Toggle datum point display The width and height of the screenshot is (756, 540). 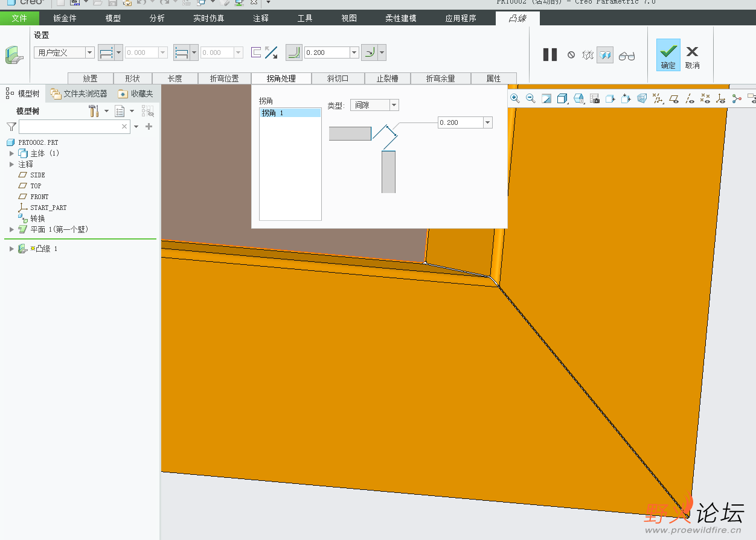pyautogui.click(x=705, y=98)
